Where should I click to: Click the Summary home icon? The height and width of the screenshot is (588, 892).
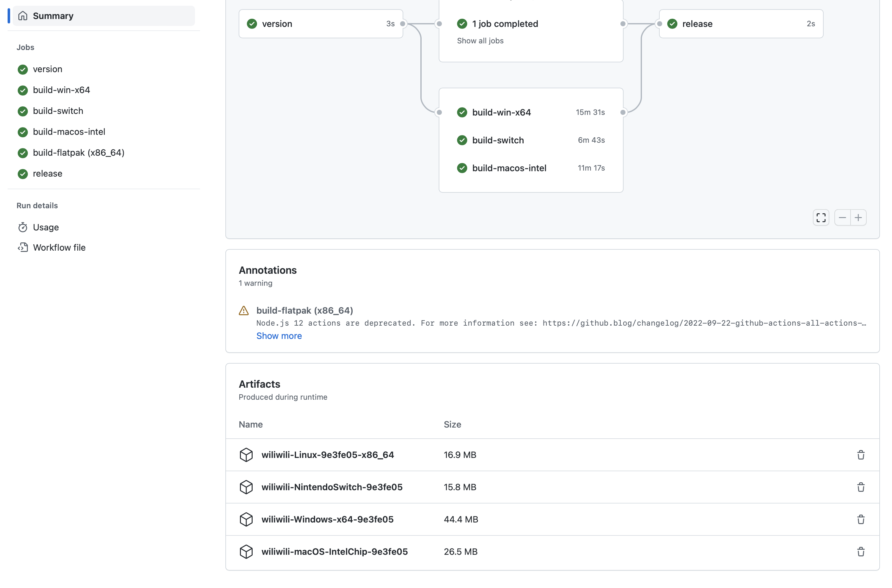click(23, 16)
